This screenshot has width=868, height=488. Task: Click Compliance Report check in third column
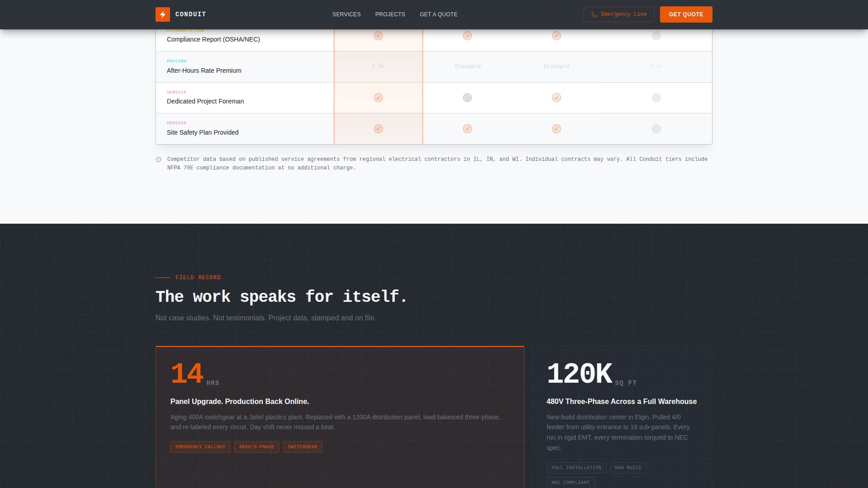[x=557, y=36]
